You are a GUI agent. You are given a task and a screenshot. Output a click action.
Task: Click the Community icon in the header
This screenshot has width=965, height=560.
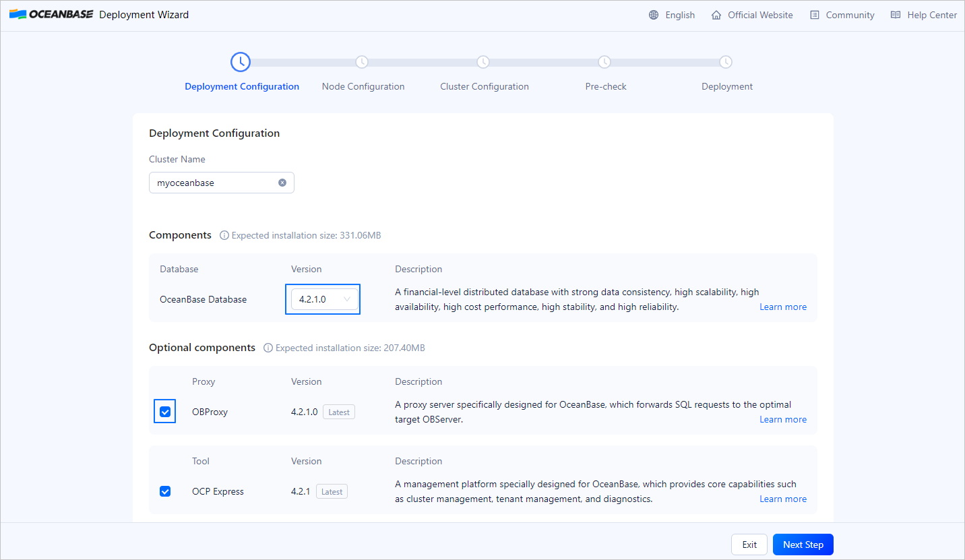[814, 14]
